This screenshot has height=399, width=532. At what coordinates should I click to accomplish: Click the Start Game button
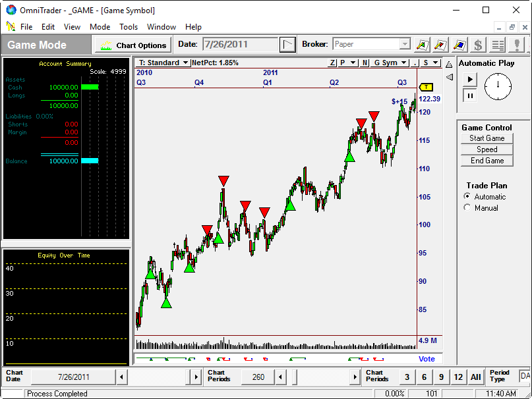487,138
